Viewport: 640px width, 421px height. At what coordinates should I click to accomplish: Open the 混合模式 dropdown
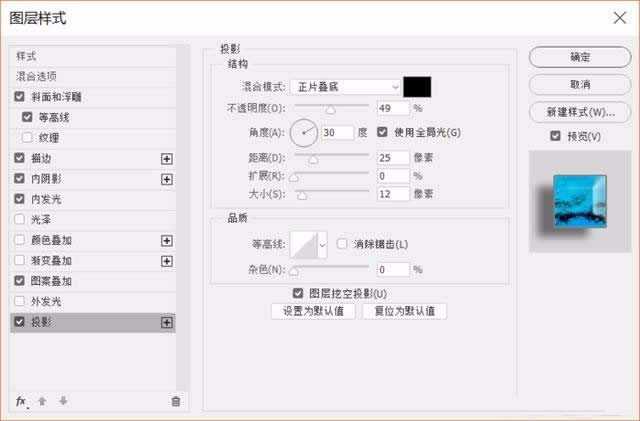coord(347,87)
